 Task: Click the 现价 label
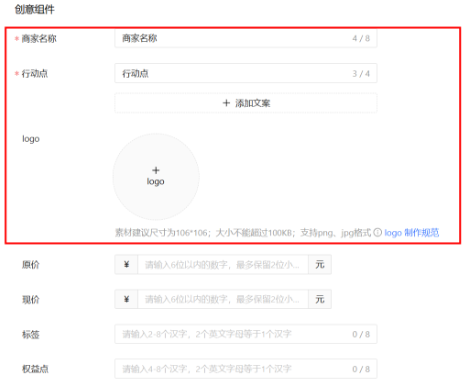[x=31, y=299]
